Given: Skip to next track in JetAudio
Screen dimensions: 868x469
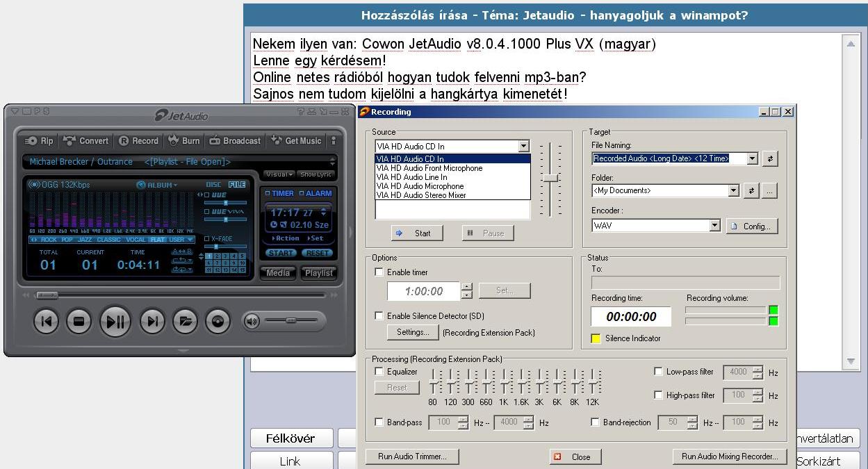Looking at the screenshot, I should pos(152,321).
